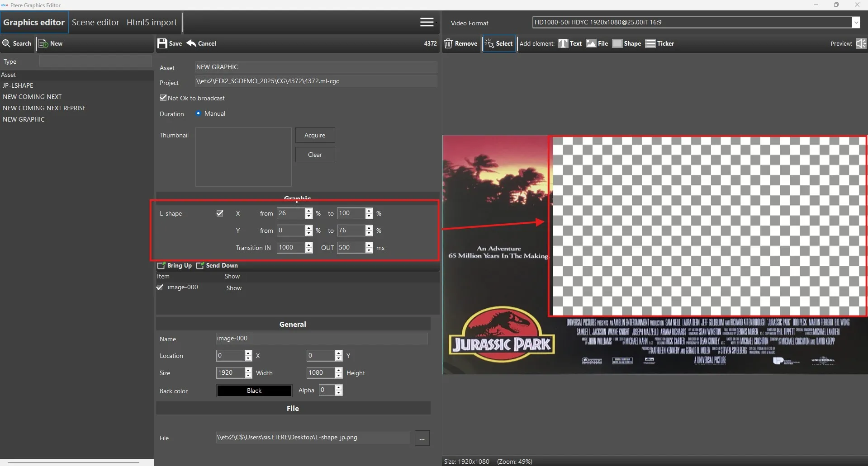Add a Text element
This screenshot has width=868, height=466.
tap(569, 43)
